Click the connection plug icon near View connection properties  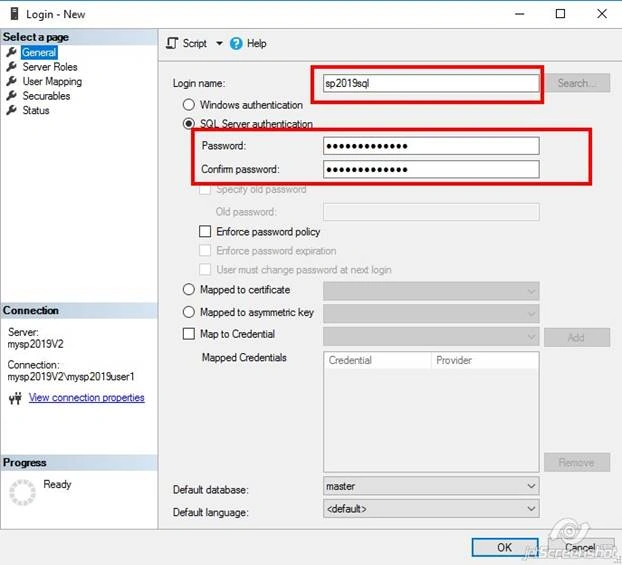(15, 398)
